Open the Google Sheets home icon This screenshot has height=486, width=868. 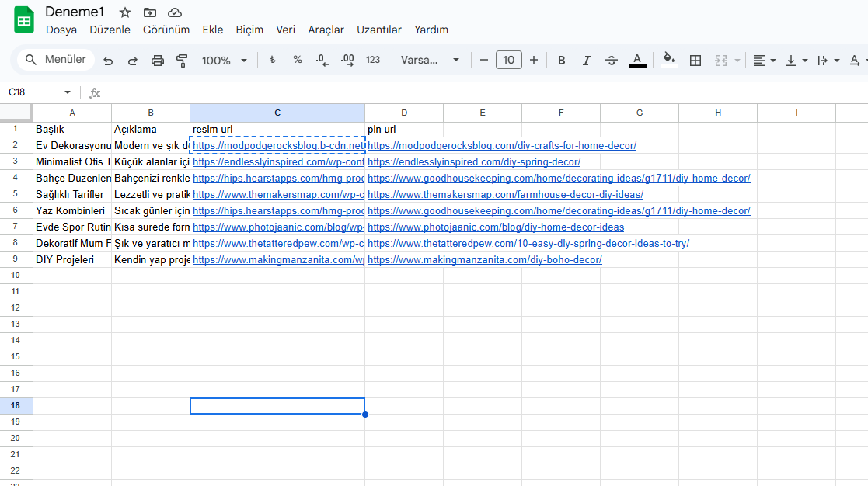[x=24, y=20]
